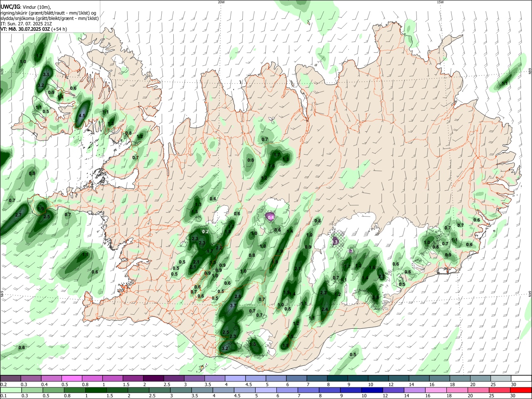Click the 2.8 rainfall value on the map
This screenshot has height=399, width=532.
click(238, 296)
